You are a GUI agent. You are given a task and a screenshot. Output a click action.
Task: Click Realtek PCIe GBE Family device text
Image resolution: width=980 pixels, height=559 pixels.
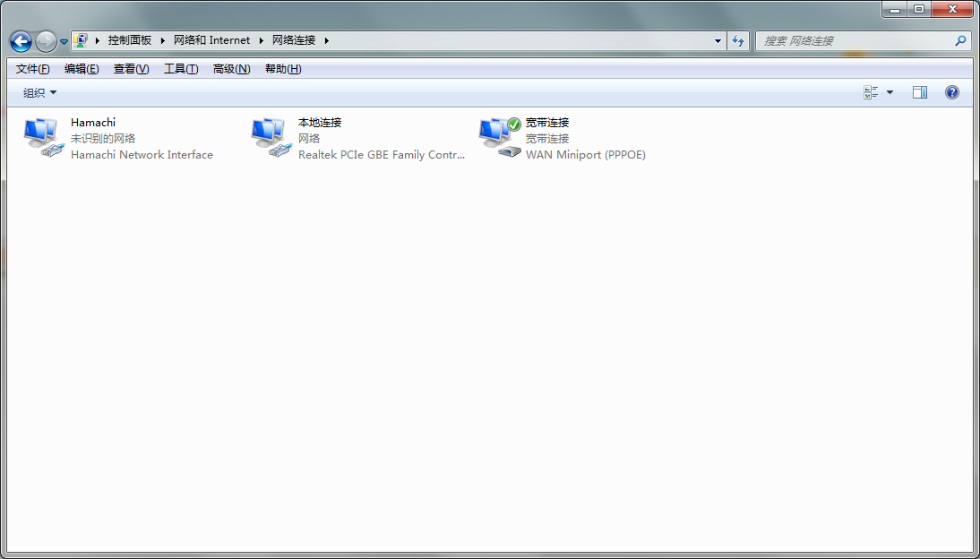tap(382, 154)
